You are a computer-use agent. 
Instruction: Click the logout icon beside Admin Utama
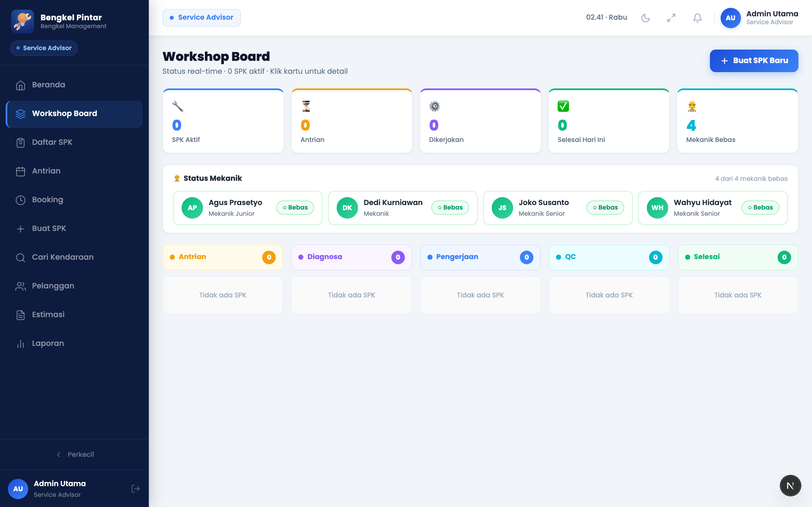pyautogui.click(x=136, y=489)
